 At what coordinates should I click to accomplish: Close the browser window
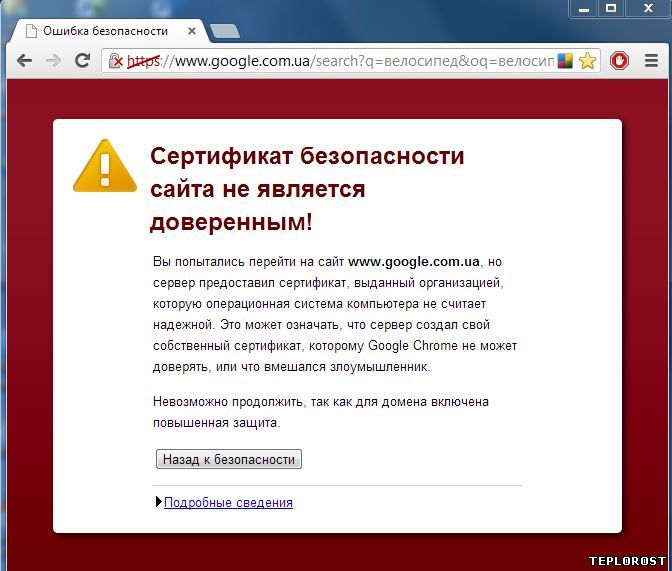(648, 9)
